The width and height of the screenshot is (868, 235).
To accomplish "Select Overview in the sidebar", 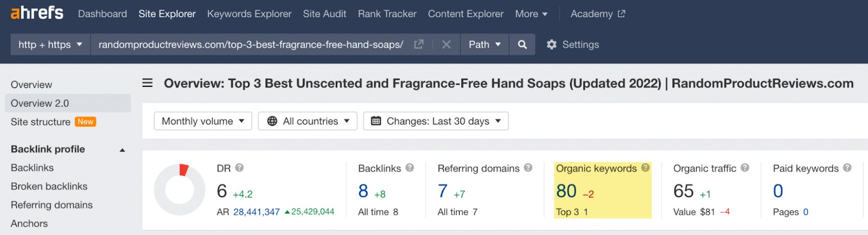I will [x=31, y=85].
